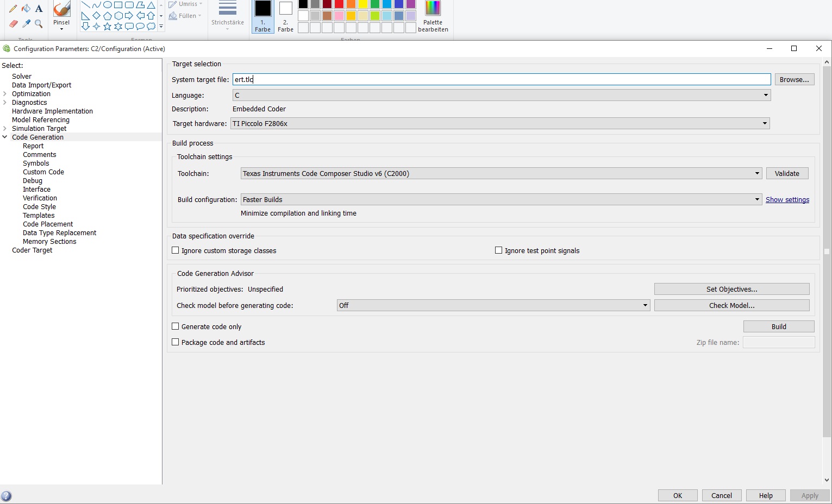Image resolution: width=832 pixels, height=504 pixels.
Task: Click the Build button
Action: pyautogui.click(x=778, y=326)
